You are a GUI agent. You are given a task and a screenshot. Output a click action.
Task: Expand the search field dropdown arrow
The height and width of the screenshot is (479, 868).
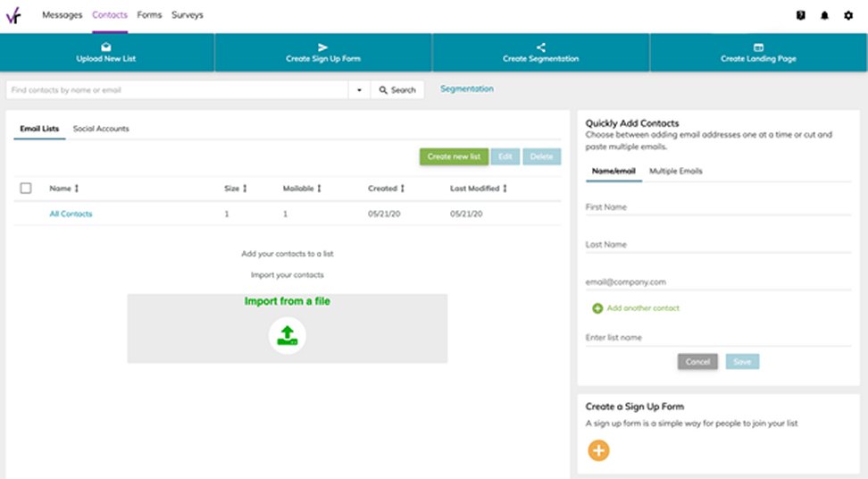point(359,90)
